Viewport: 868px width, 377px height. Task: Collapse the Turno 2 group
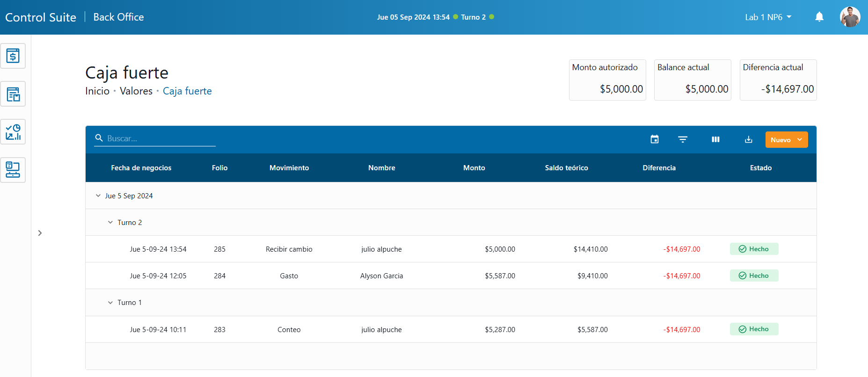point(110,223)
